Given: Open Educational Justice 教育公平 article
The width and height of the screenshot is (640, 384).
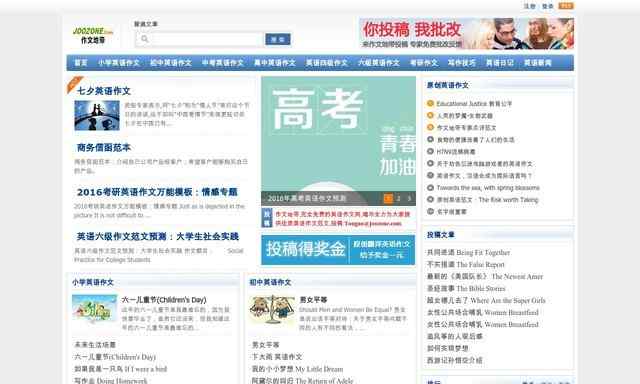Looking at the screenshot, I should 474,104.
